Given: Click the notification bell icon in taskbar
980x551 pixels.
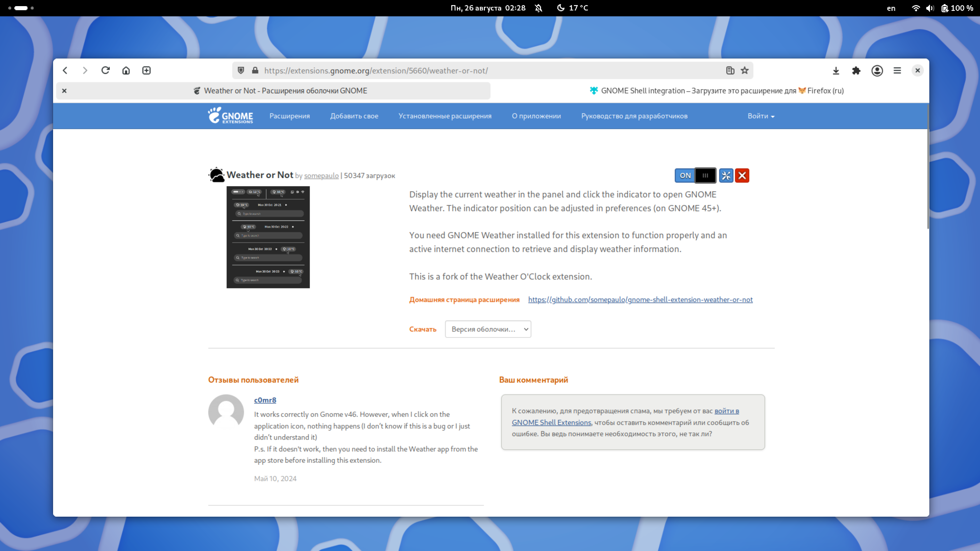Looking at the screenshot, I should (539, 7).
